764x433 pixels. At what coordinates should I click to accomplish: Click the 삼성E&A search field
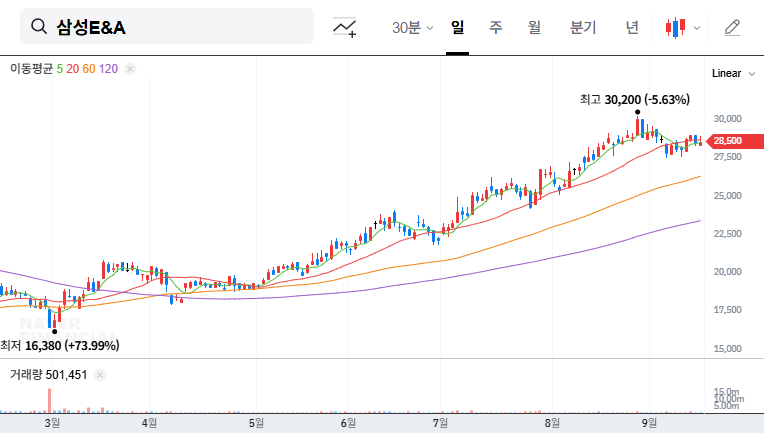tap(167, 26)
